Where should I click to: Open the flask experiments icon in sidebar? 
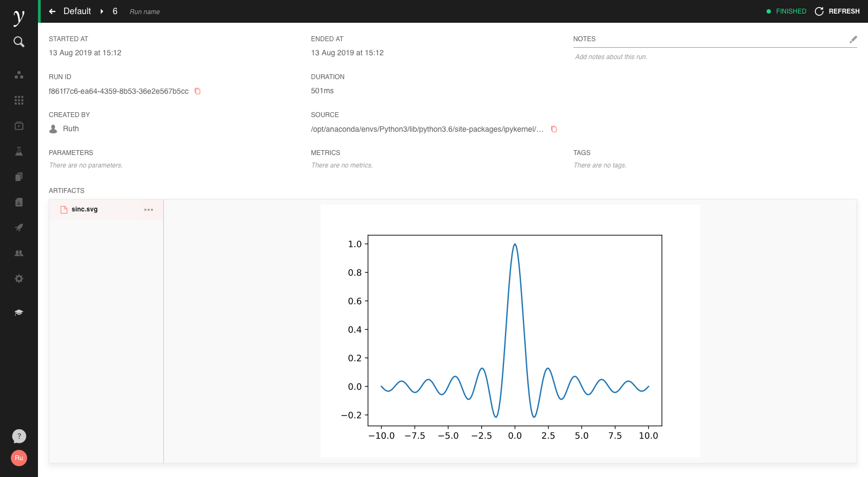click(19, 151)
